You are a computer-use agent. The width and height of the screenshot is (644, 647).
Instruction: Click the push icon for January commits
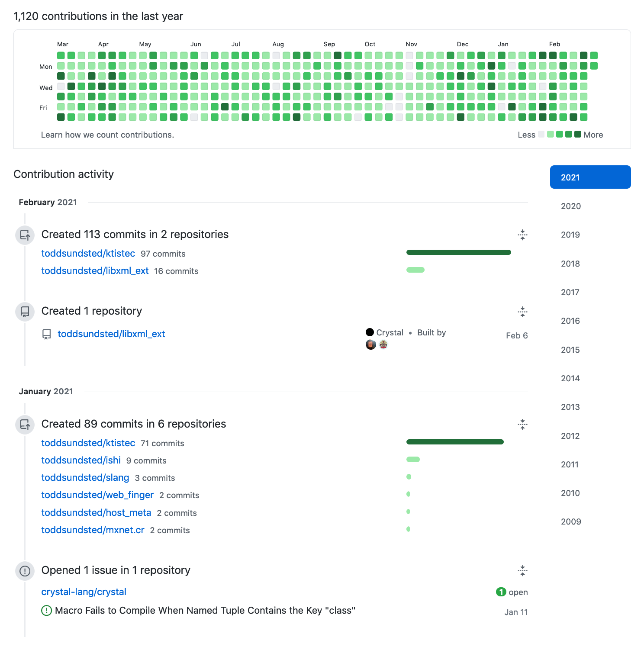(25, 425)
